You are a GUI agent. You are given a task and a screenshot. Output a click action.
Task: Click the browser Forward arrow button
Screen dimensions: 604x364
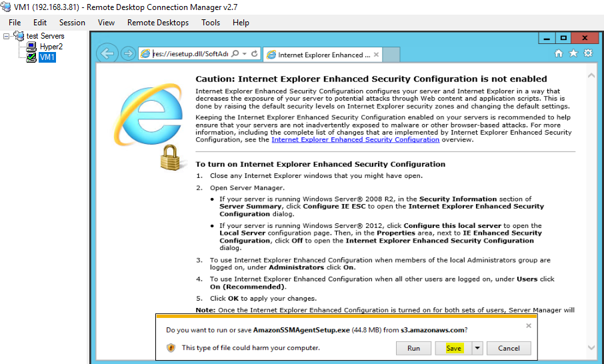(x=128, y=53)
